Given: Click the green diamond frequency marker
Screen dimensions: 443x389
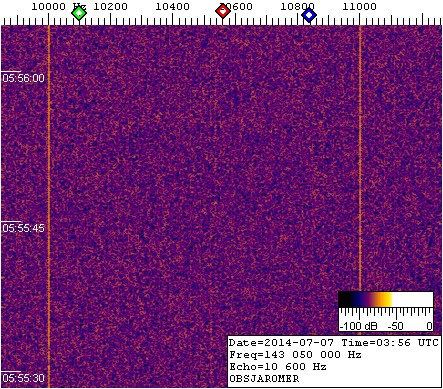Looking at the screenshot, I should coord(79,13).
